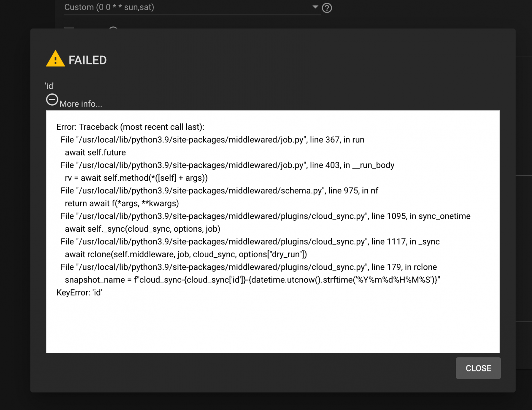Click the cloud_sync.py line 1095 sync_onetime entry

coord(265,216)
